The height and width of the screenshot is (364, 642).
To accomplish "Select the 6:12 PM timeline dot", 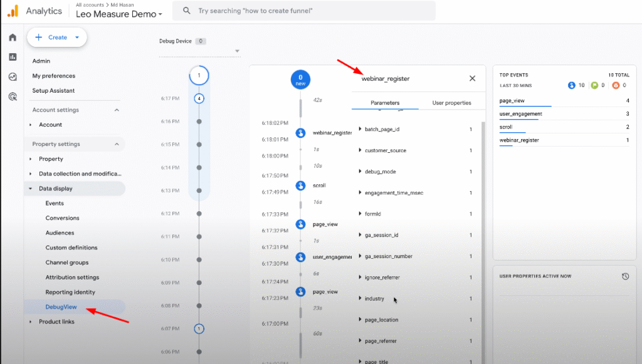I will point(199,214).
